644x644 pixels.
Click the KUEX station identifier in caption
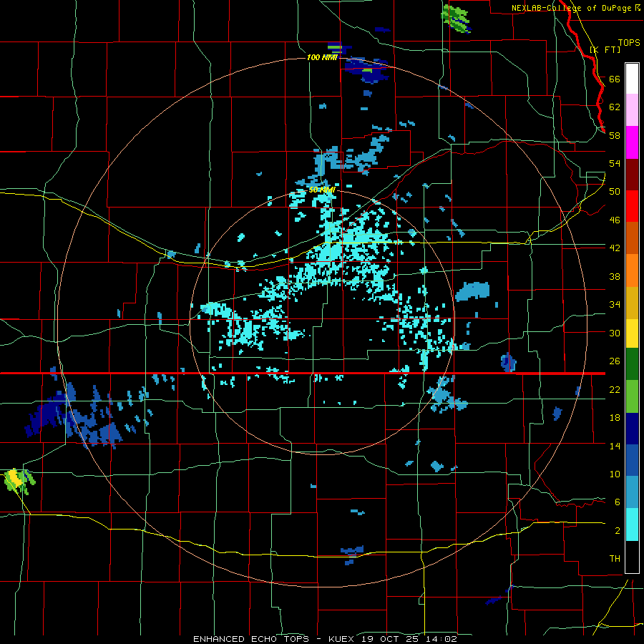(x=342, y=639)
